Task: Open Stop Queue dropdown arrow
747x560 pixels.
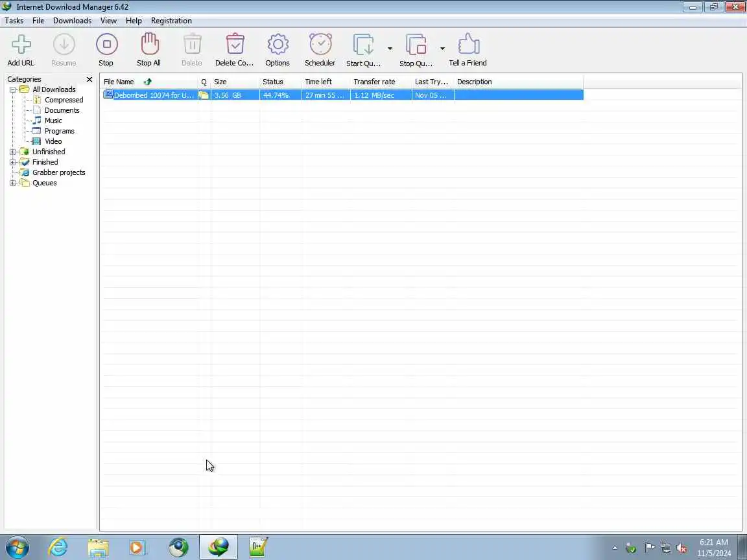Action: point(442,49)
